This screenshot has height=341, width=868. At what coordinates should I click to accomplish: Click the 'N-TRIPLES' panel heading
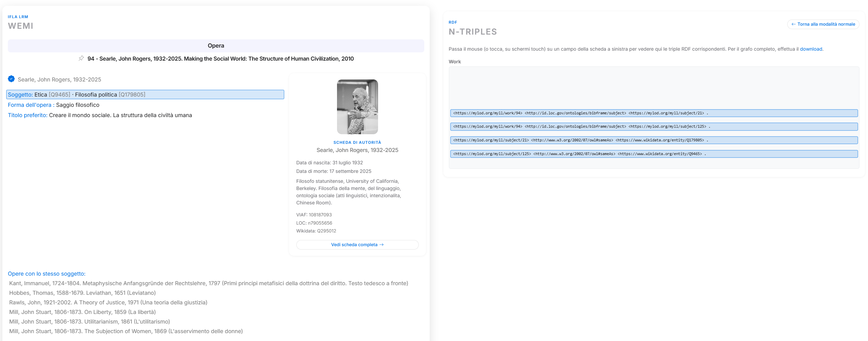tap(473, 32)
